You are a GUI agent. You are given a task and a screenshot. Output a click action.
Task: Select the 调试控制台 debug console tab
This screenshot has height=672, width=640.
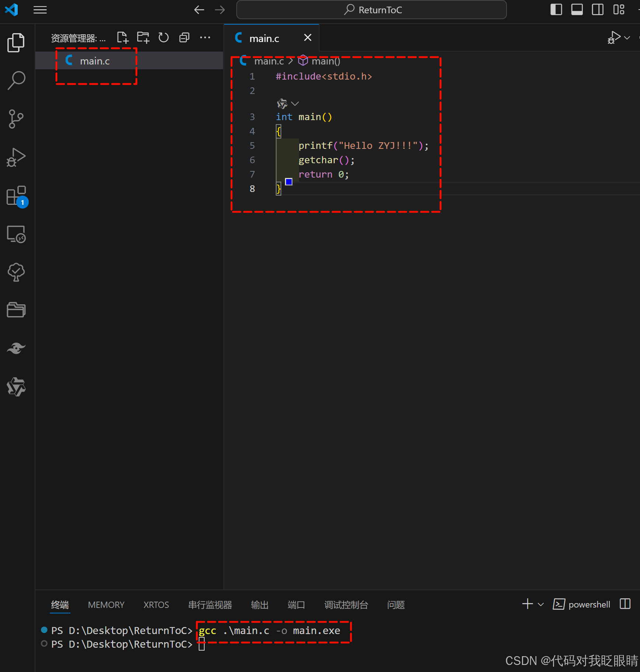347,605
